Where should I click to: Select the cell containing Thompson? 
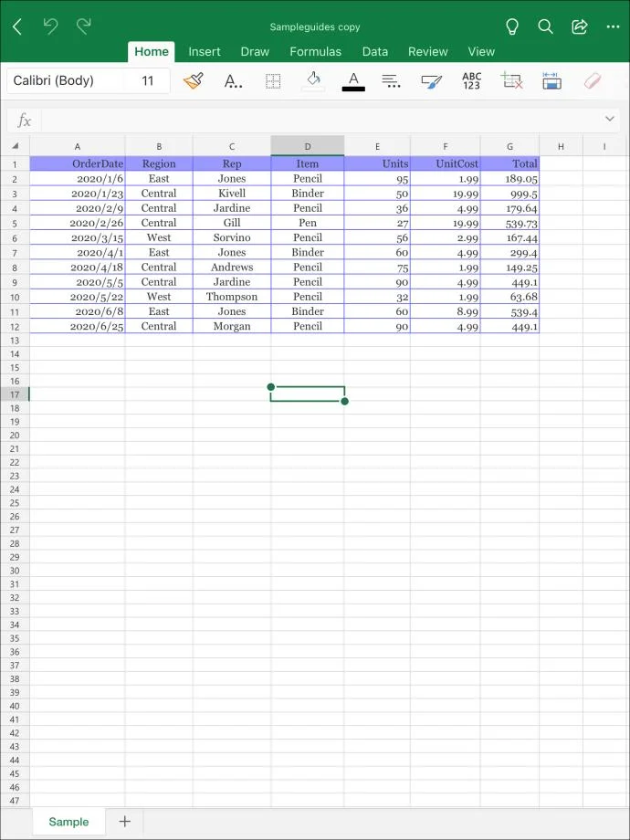(x=232, y=297)
